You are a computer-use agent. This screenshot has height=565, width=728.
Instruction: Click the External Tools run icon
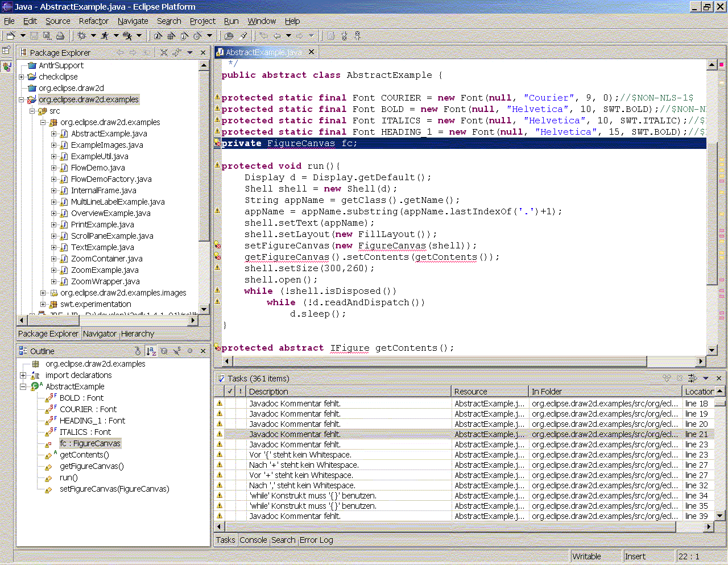tap(127, 36)
